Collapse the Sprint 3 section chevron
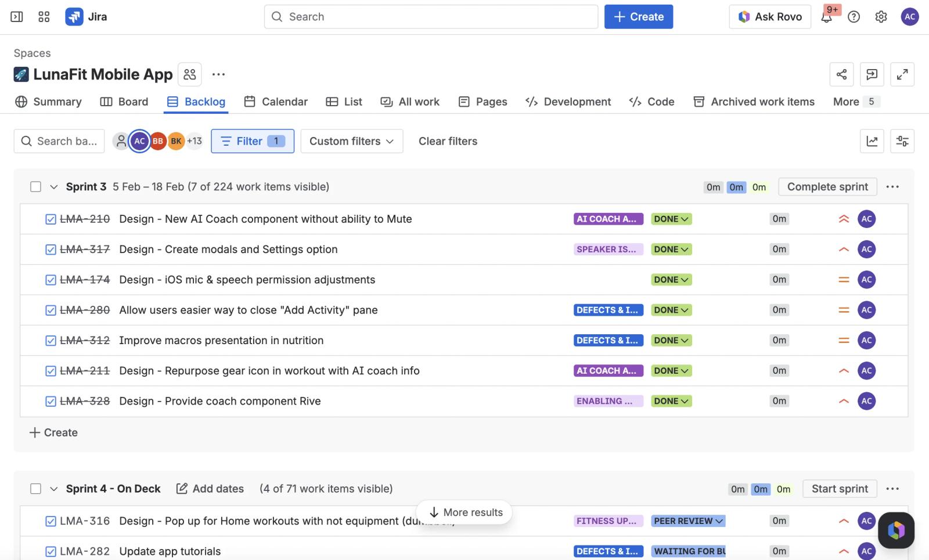 (x=53, y=187)
